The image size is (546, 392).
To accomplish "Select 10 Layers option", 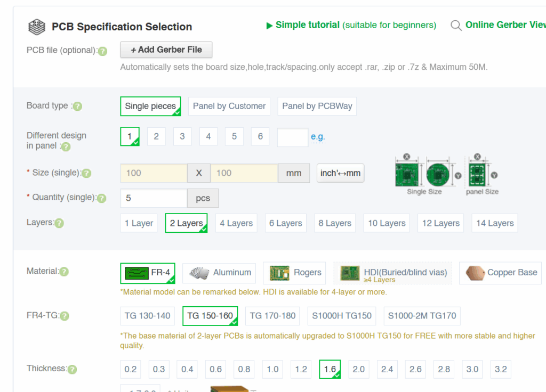I will (x=387, y=223).
